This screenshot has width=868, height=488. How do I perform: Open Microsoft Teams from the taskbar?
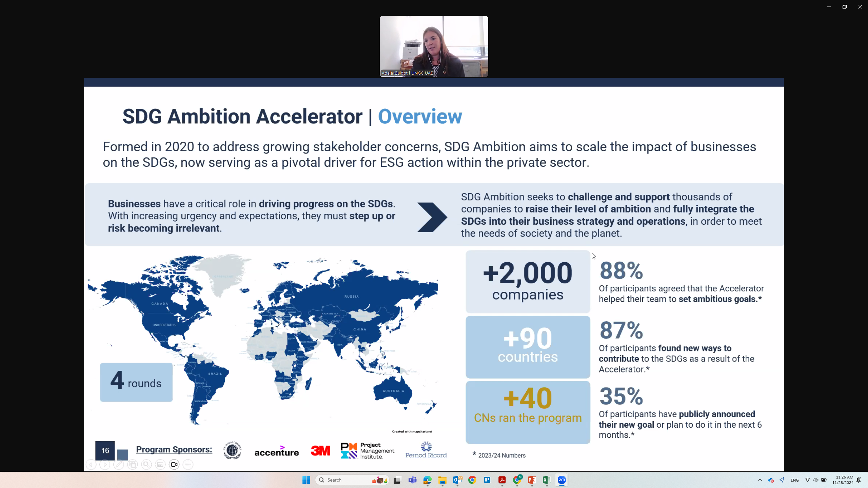pyautogui.click(x=412, y=480)
